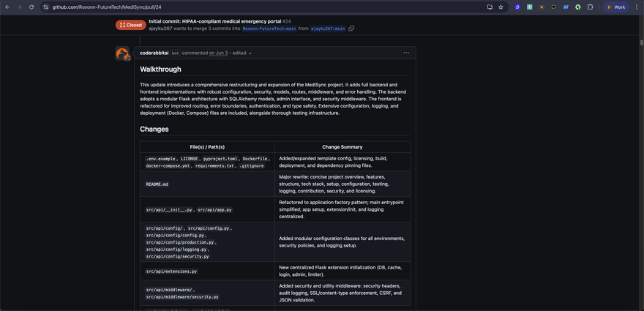
Task: Click the coderabbitai avatar image
Action: pyautogui.click(x=122, y=53)
